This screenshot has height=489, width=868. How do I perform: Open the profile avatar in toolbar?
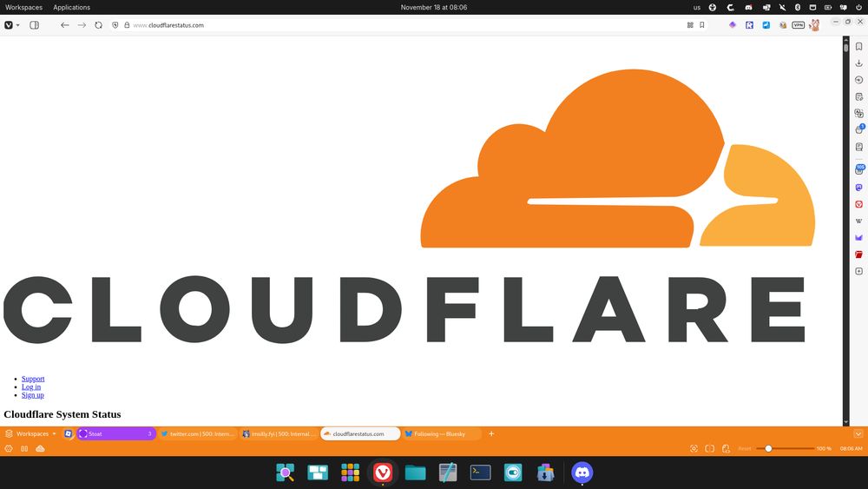(814, 25)
